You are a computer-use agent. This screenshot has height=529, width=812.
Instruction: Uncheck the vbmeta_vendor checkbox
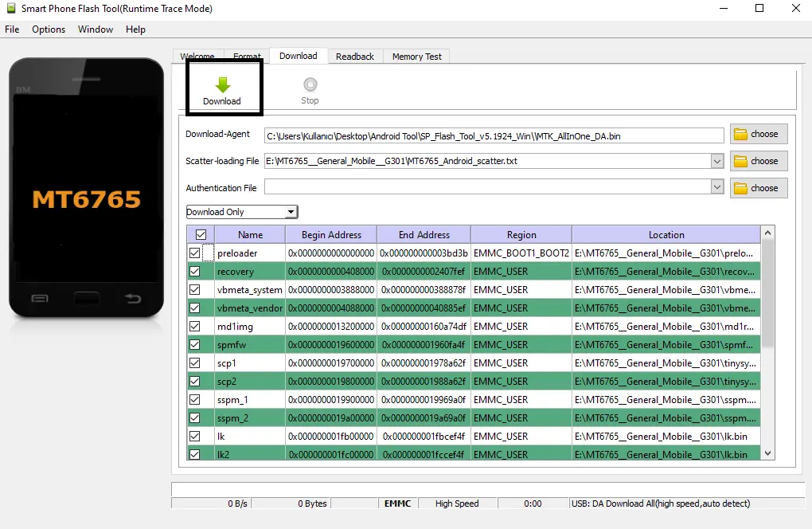coord(195,308)
